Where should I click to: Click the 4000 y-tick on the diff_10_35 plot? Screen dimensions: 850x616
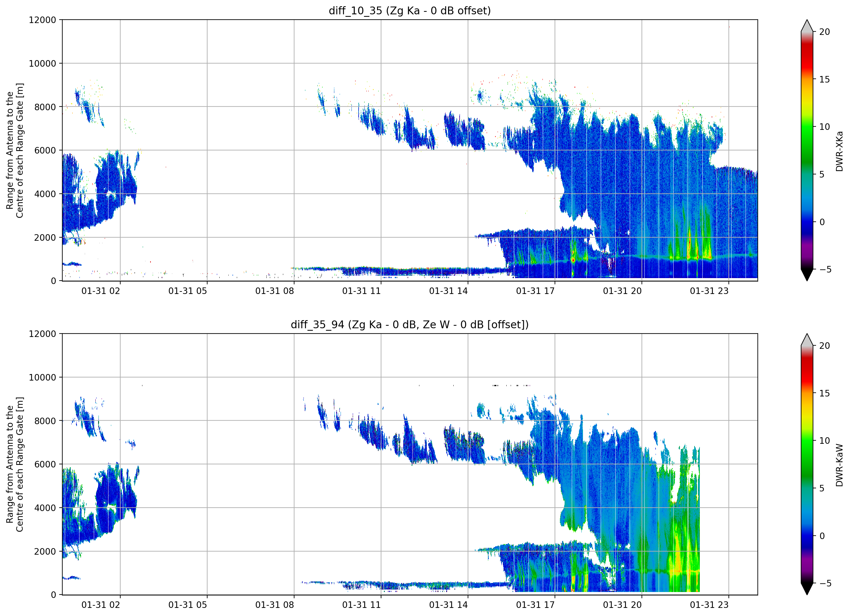pos(45,194)
